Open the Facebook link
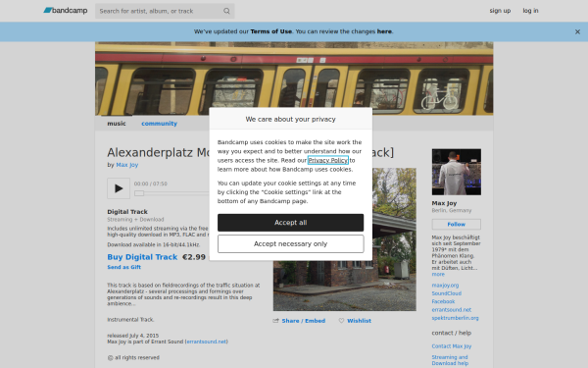The height and width of the screenshot is (368, 588). coord(443,301)
